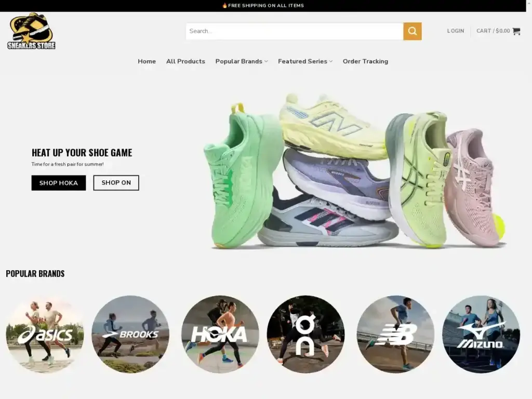Click the stacked sneakers hero image
The width and height of the screenshot is (532, 399).
(353, 171)
